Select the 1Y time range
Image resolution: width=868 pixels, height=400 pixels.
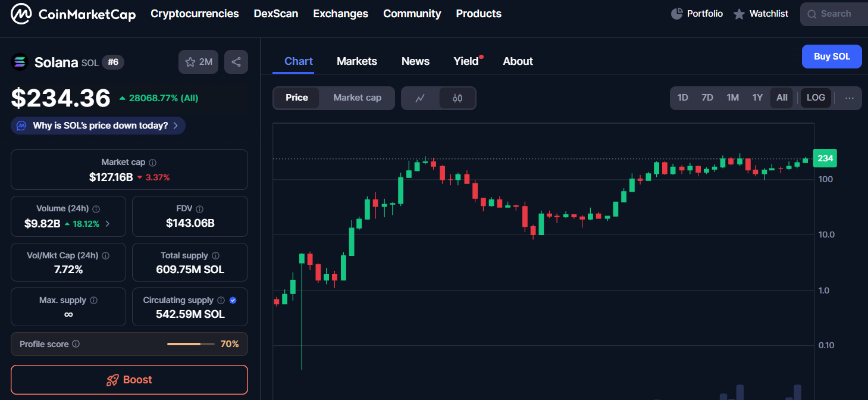click(757, 98)
